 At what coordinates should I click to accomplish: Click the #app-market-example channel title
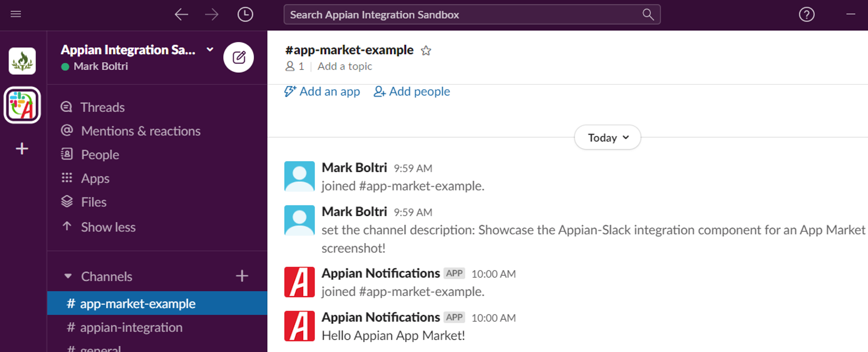point(349,50)
